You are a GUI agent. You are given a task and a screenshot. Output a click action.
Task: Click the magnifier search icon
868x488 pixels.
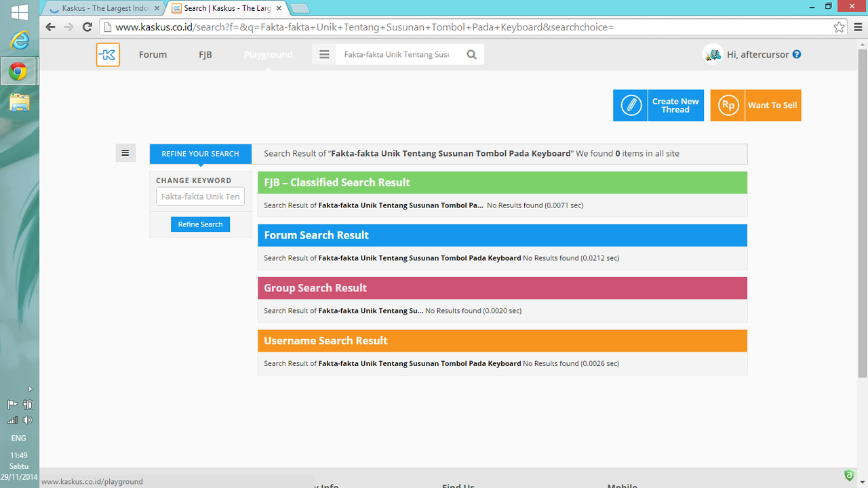click(472, 55)
